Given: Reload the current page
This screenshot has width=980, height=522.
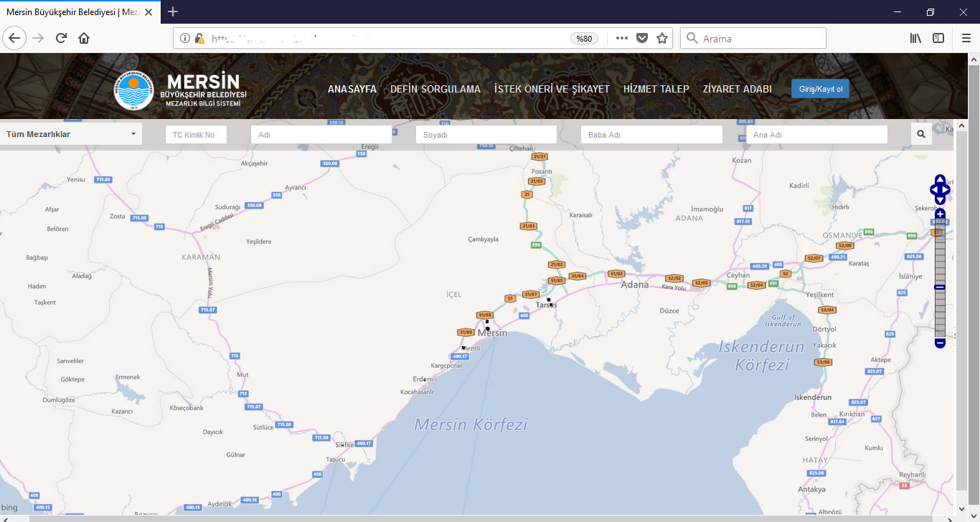Looking at the screenshot, I should 61,38.
